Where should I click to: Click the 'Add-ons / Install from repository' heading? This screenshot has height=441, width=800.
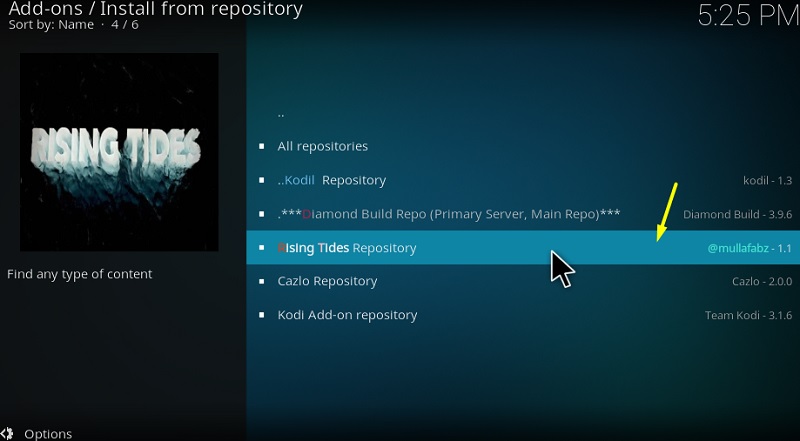[x=156, y=9]
